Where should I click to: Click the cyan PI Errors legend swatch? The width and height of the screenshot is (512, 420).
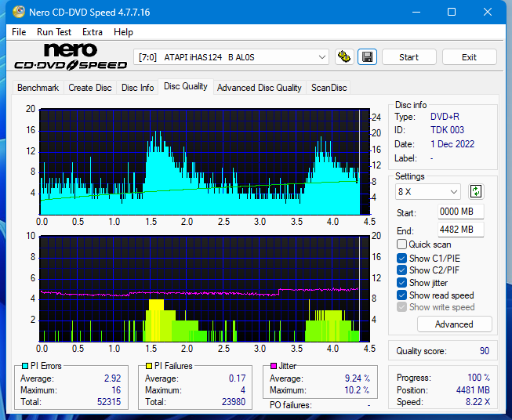coord(25,366)
